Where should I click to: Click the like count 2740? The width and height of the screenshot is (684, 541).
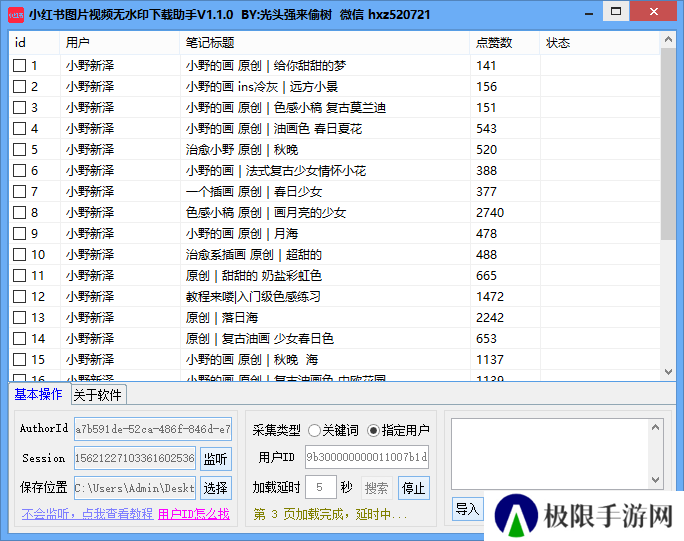coord(490,212)
